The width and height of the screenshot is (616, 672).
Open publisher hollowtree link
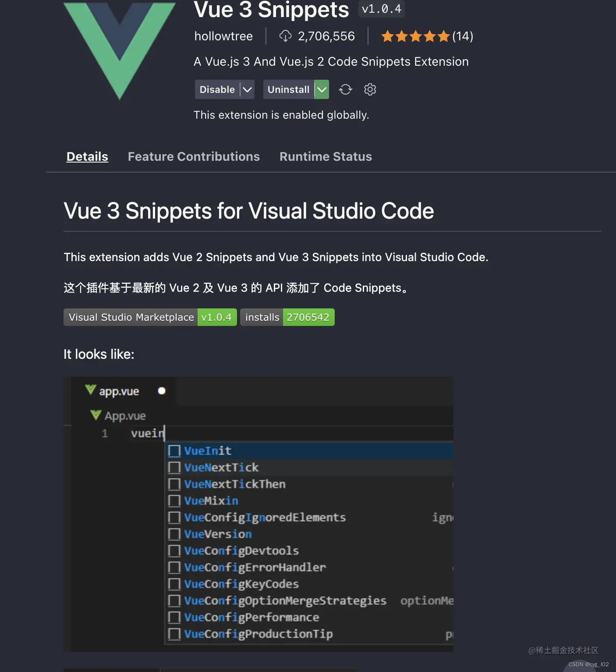click(x=223, y=36)
